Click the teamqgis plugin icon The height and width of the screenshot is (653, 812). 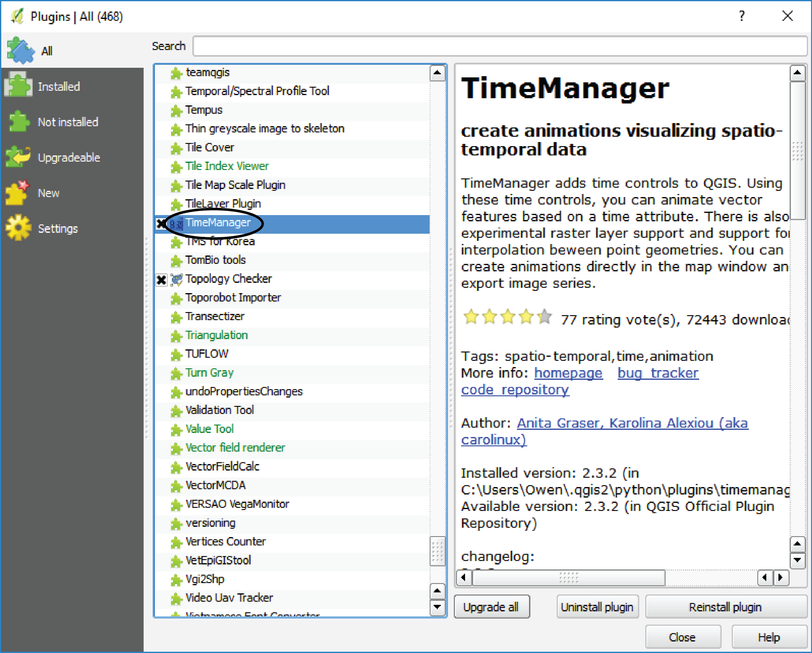tap(176, 73)
